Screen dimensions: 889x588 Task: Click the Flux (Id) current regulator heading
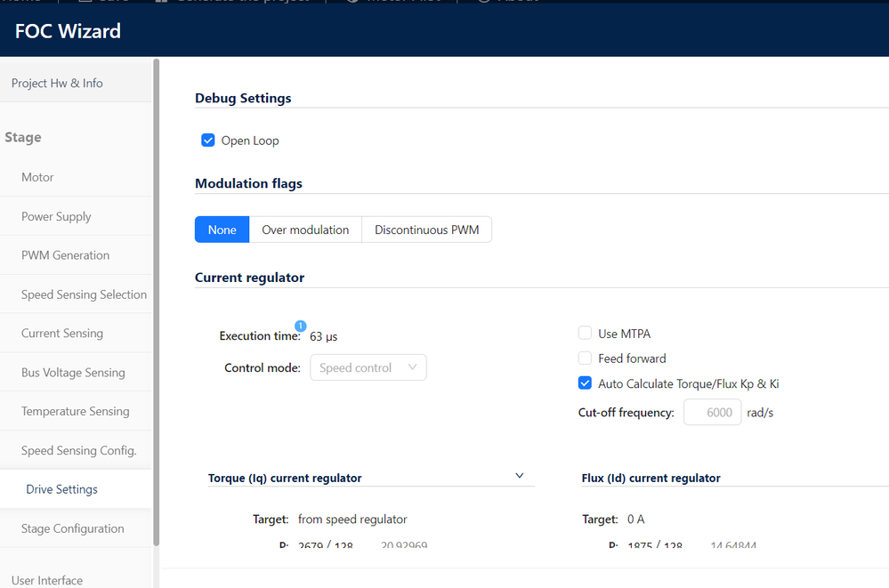[x=651, y=478]
